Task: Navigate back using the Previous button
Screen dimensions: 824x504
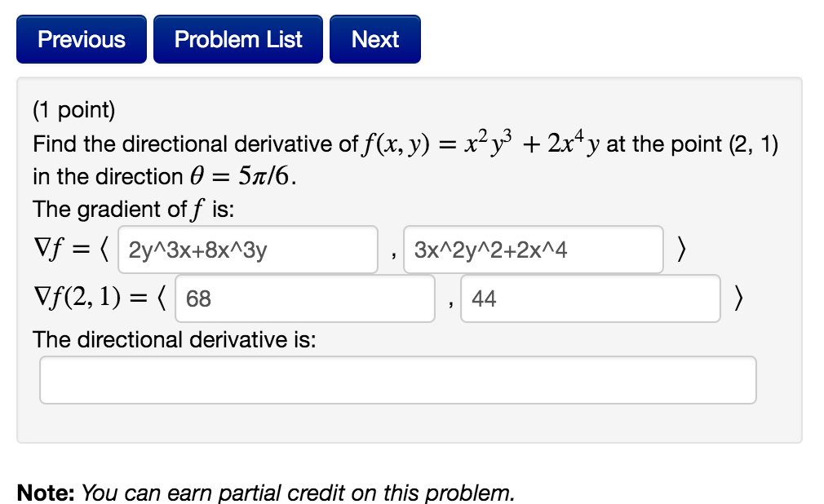Action: [81, 38]
